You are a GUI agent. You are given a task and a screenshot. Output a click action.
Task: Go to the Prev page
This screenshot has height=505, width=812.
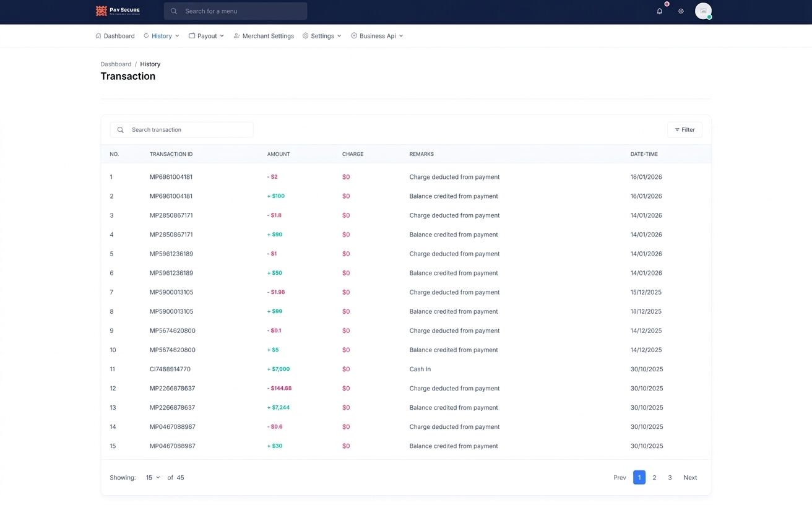(620, 478)
